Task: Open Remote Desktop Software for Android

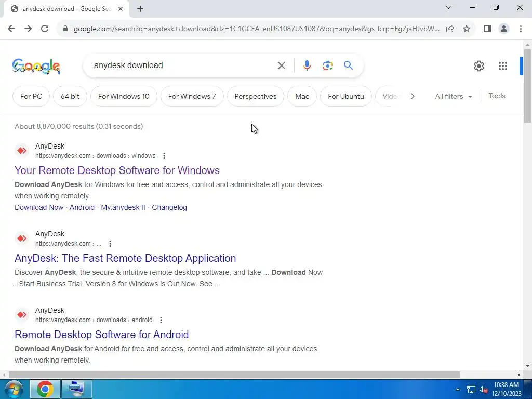Action: [x=101, y=335]
